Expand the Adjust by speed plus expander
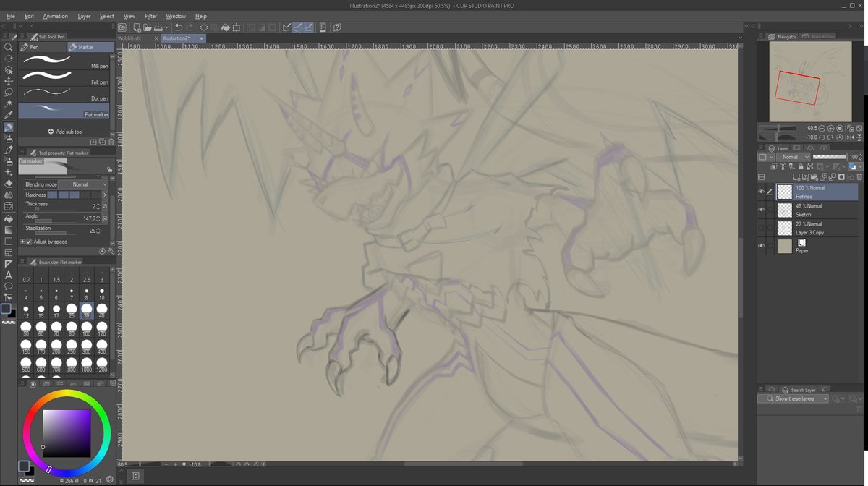868x486 pixels. tap(22, 242)
